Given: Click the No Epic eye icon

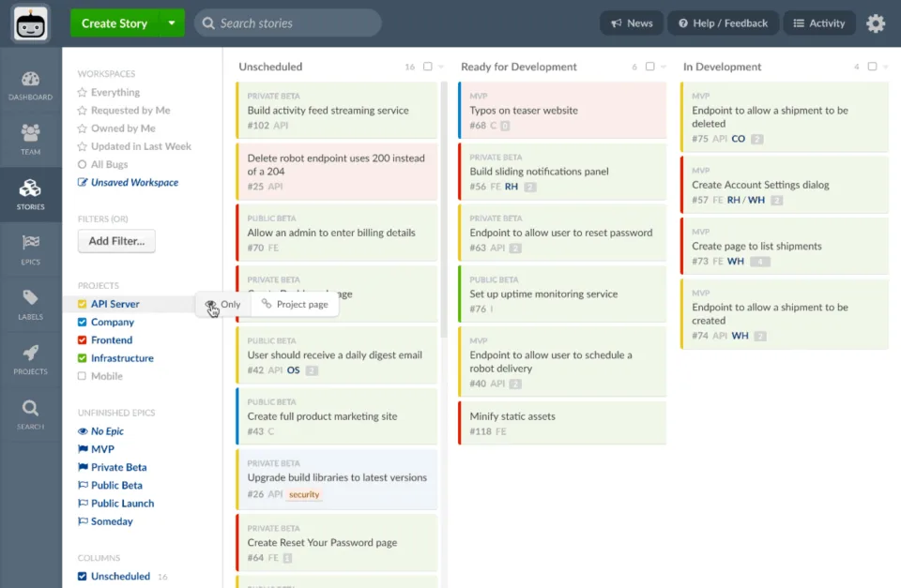Looking at the screenshot, I should tap(83, 431).
